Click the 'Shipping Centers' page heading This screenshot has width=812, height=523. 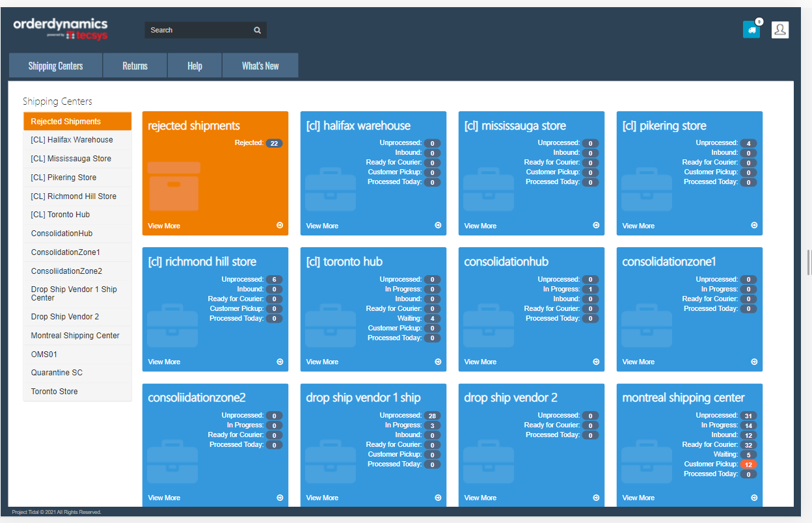(57, 101)
